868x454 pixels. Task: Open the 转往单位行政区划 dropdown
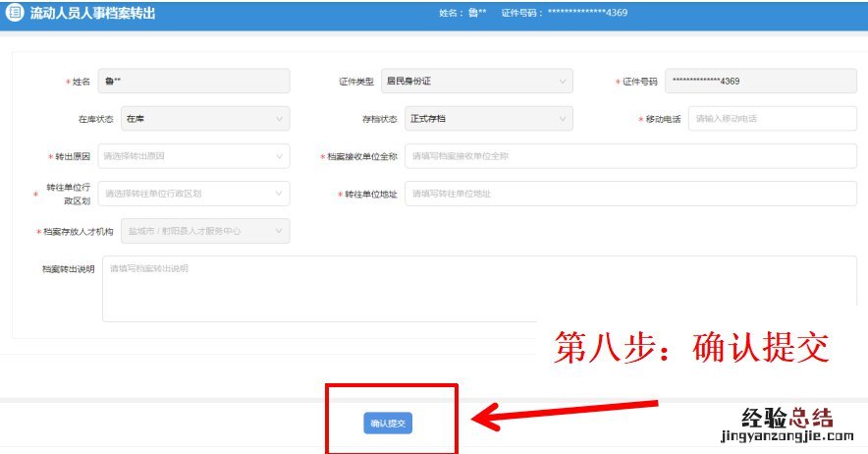coord(193,194)
